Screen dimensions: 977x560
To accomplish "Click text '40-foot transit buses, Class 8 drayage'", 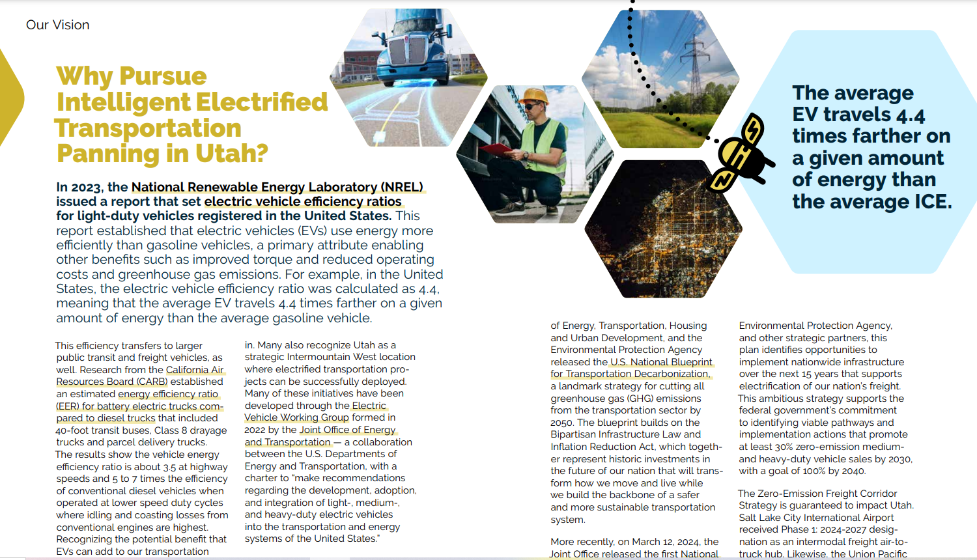I will click(x=141, y=430).
